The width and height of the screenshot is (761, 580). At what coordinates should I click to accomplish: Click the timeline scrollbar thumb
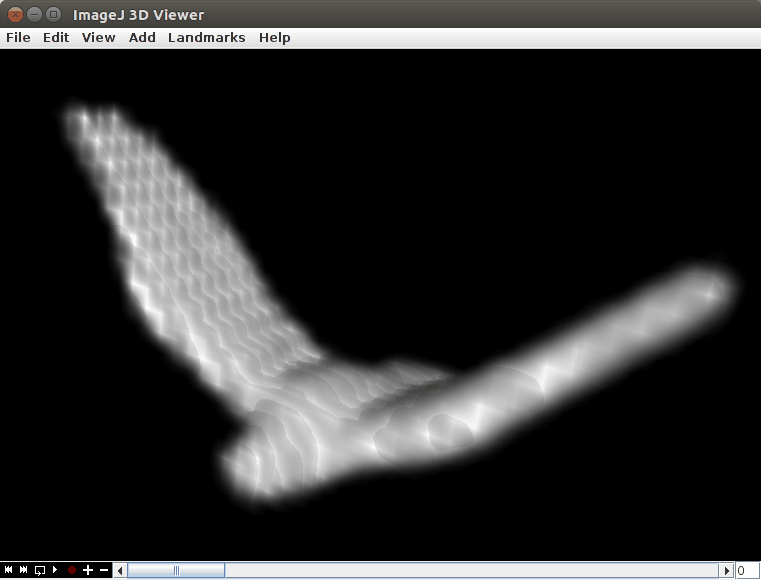(176, 571)
